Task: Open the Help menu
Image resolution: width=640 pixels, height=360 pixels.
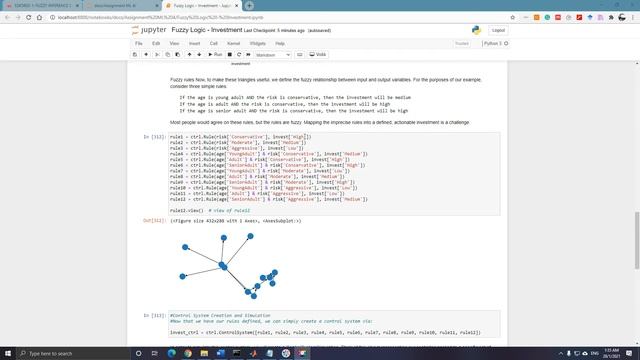Action: tap(280, 43)
